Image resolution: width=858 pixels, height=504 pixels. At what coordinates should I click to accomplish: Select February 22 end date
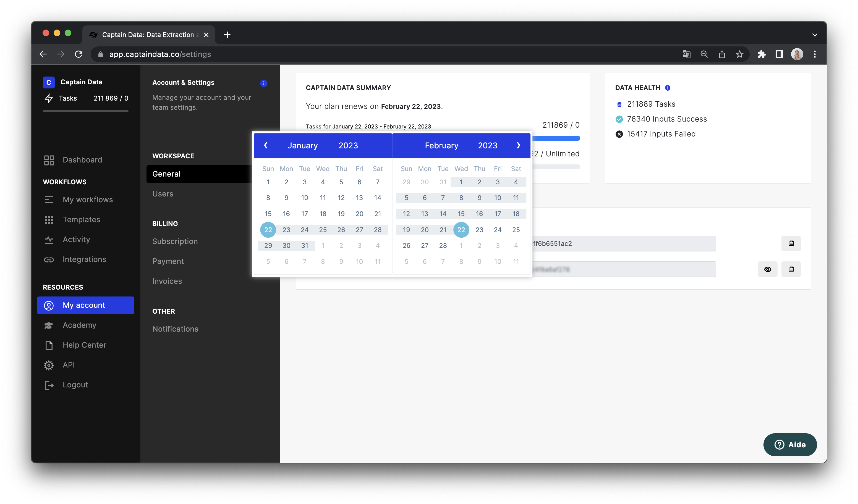click(x=461, y=230)
